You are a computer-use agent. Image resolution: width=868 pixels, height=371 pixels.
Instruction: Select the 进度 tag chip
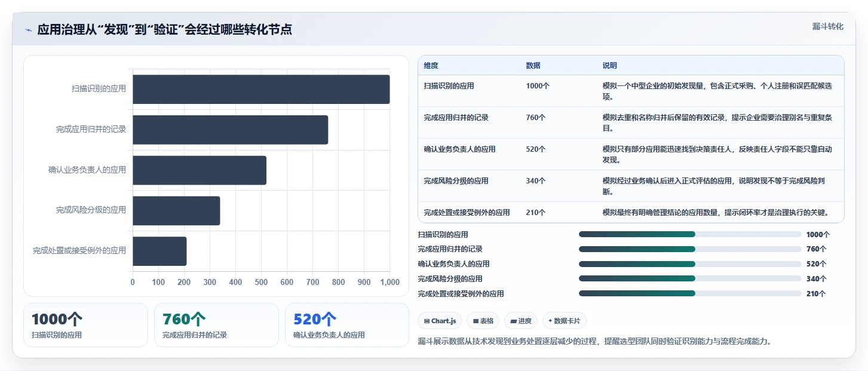(521, 321)
